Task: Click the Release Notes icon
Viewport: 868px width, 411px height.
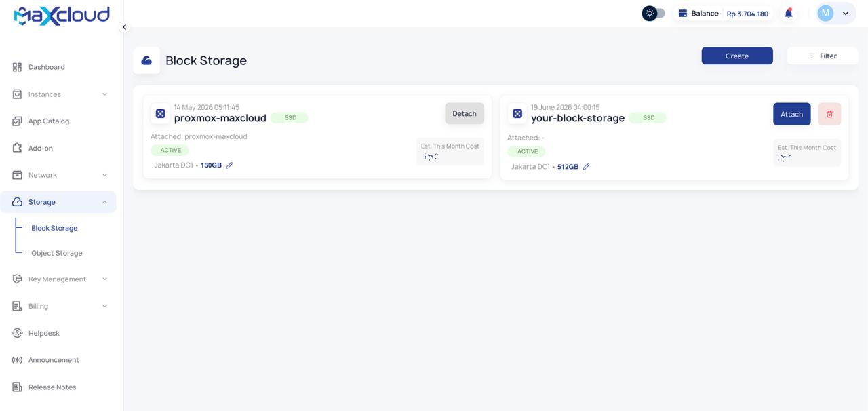Action: click(x=17, y=387)
